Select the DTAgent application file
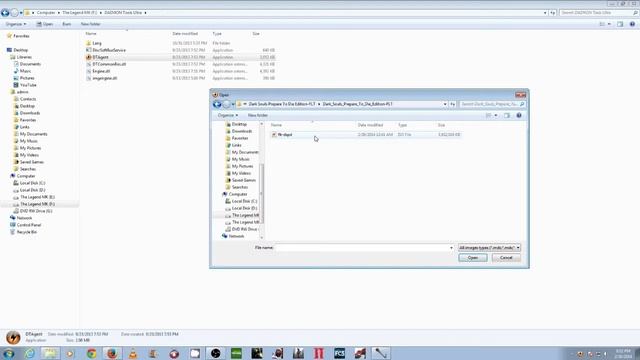This screenshot has width=640, height=360. coord(100,57)
